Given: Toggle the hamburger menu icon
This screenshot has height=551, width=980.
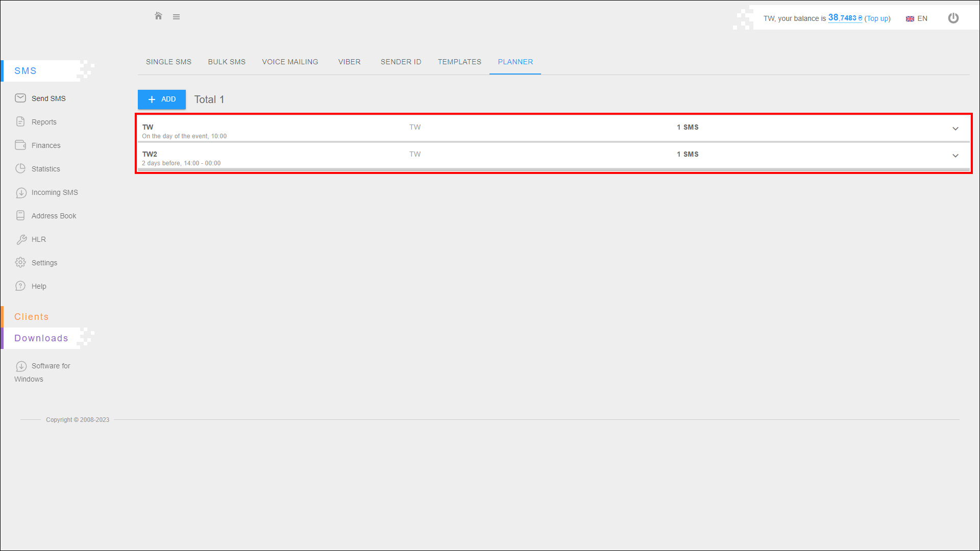Looking at the screenshot, I should click(176, 17).
